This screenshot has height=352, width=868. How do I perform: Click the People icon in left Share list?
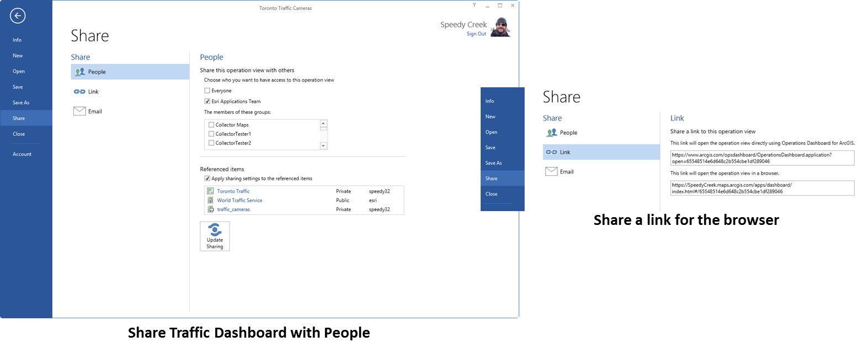pyautogui.click(x=80, y=72)
